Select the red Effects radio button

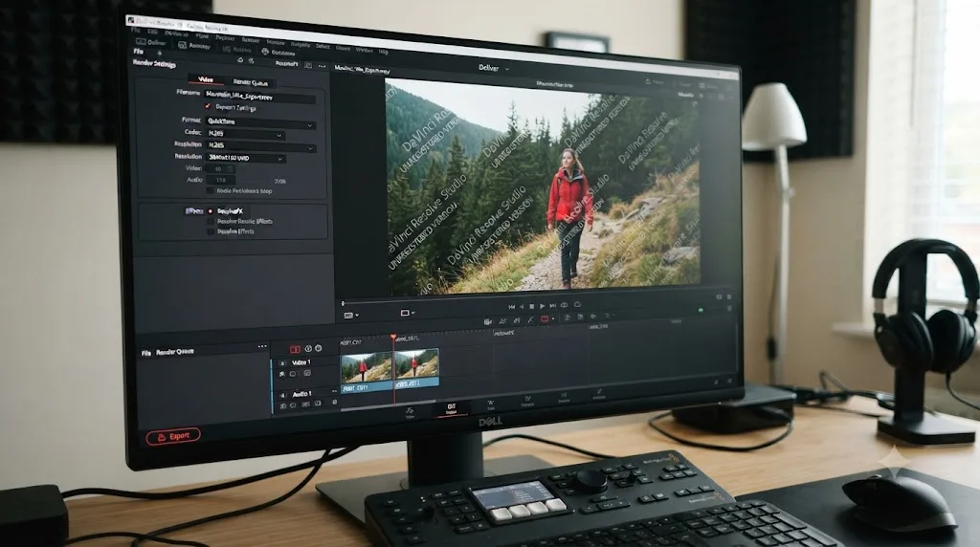(211, 211)
